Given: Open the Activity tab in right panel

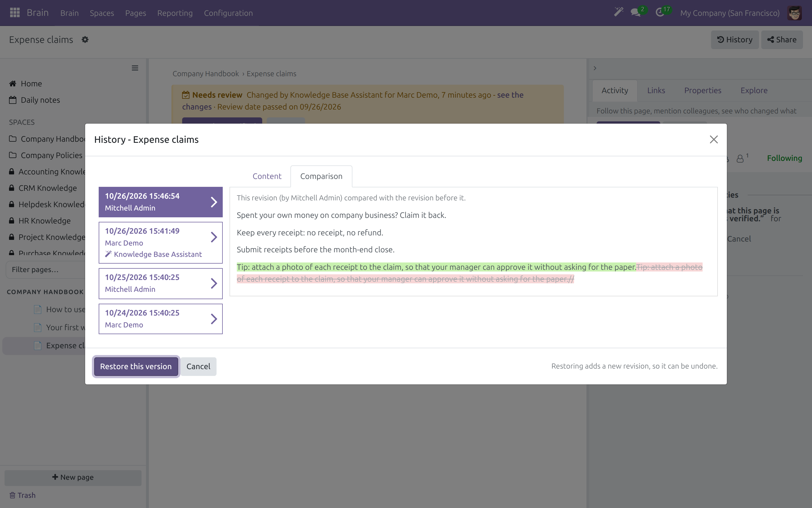Looking at the screenshot, I should click(x=615, y=90).
